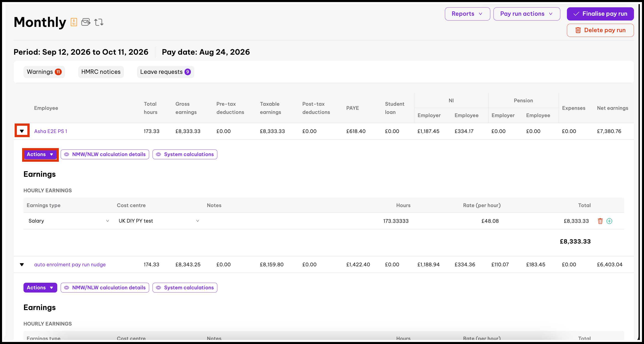Image resolution: width=644 pixels, height=344 pixels.
Task: Open the Pay run actions dropdown
Action: pos(527,14)
